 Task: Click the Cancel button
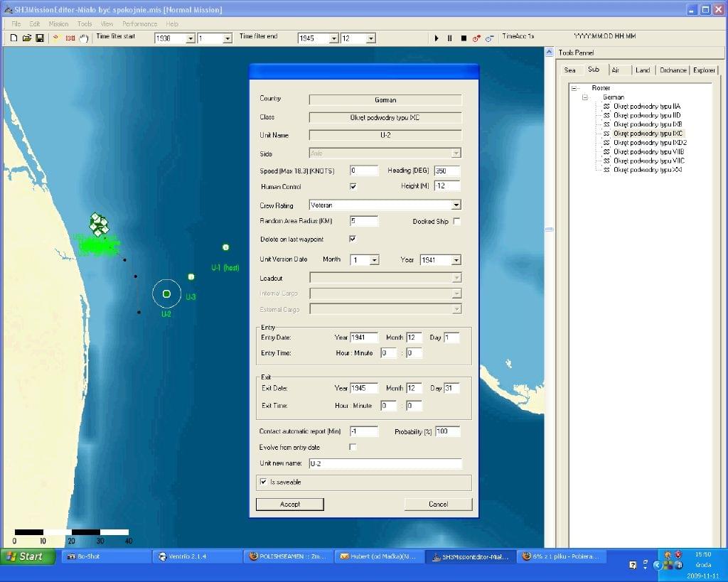pyautogui.click(x=438, y=504)
